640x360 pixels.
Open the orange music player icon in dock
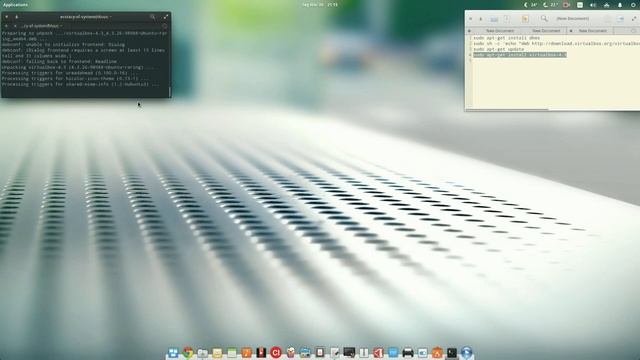click(247, 352)
